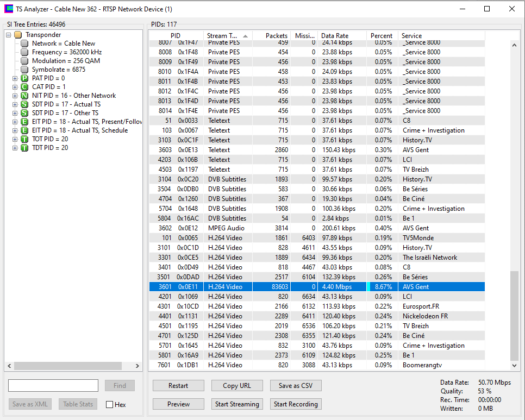Click the search text field above Find
The width and height of the screenshot is (525, 420).
(53, 386)
